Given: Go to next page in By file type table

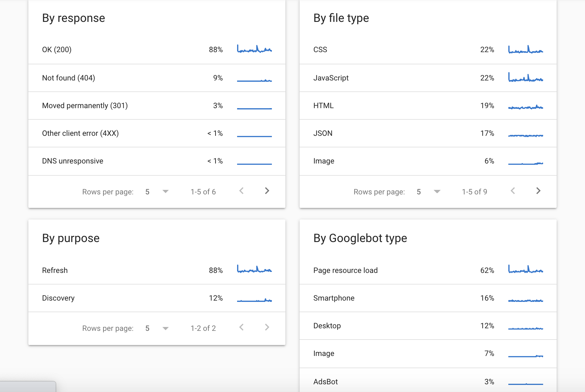Looking at the screenshot, I should (x=538, y=191).
